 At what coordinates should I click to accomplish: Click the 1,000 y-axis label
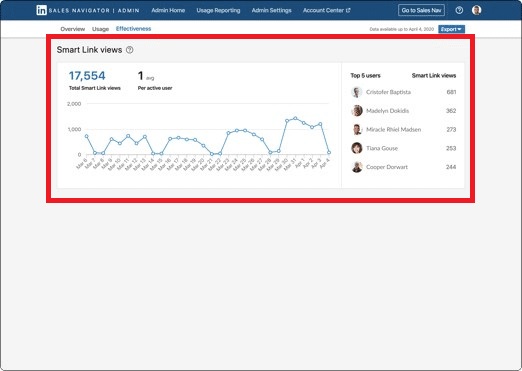pos(74,129)
